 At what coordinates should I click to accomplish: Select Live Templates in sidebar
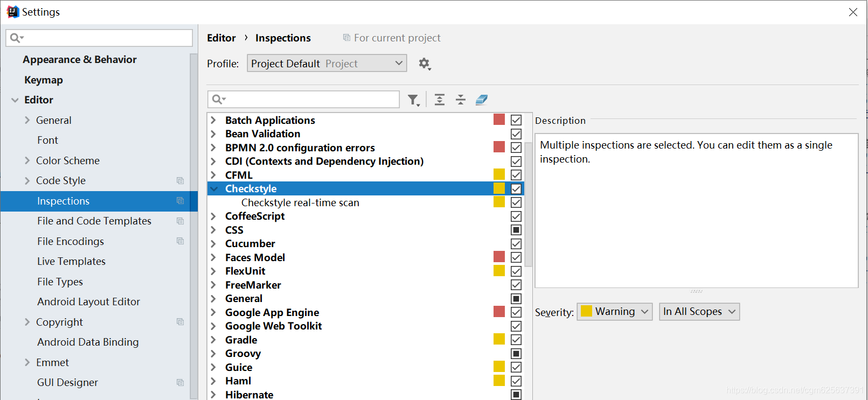[71, 262]
